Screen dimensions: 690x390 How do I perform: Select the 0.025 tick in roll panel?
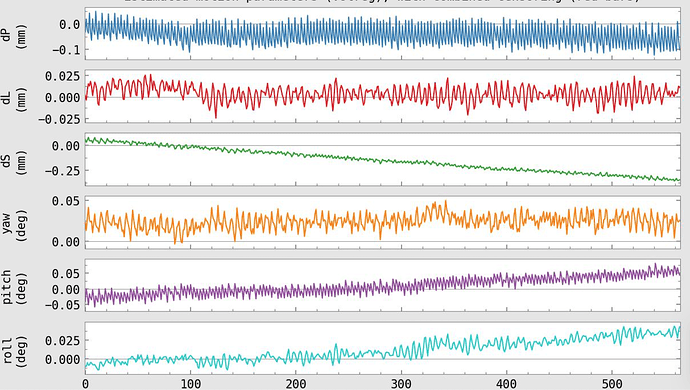(62, 340)
